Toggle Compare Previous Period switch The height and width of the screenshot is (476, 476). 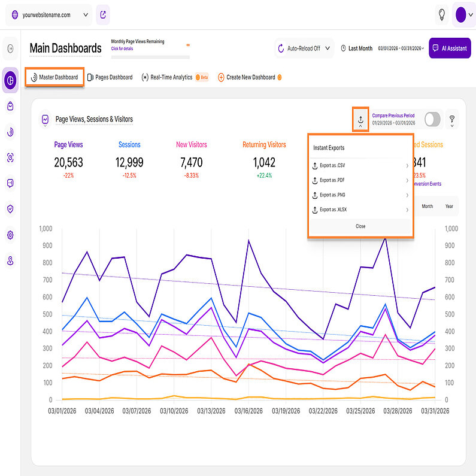click(432, 119)
